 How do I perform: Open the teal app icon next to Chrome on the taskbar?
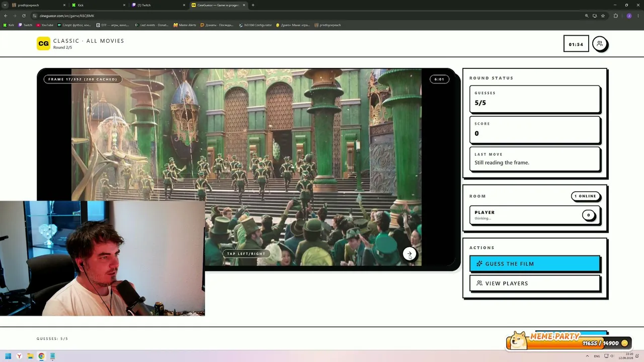52,356
